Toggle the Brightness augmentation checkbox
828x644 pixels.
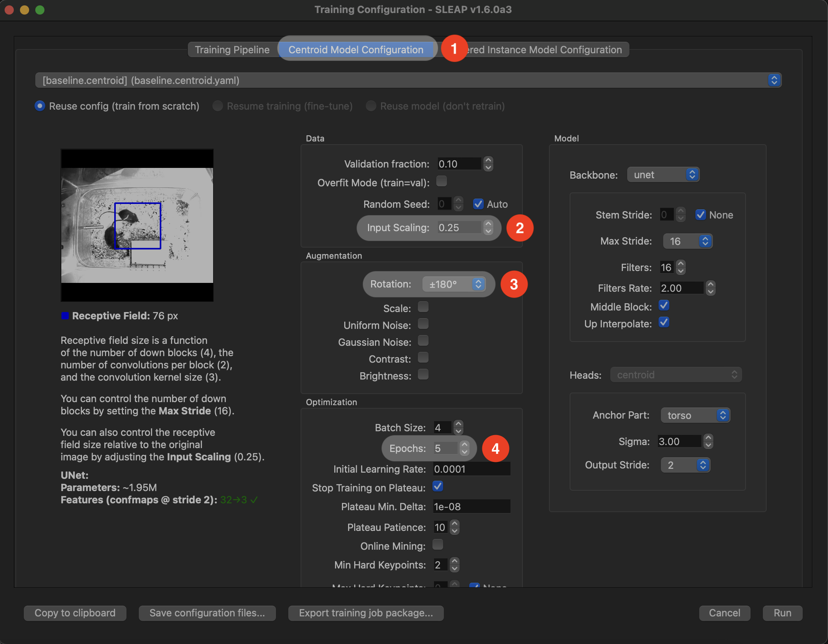click(423, 375)
